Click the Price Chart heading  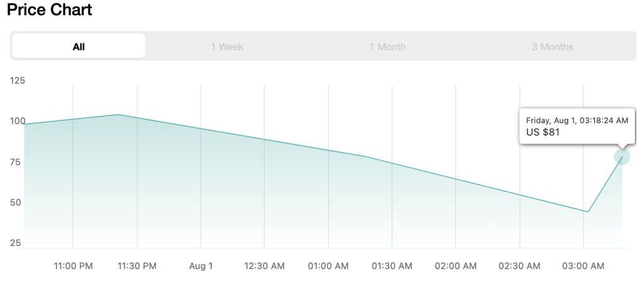tap(50, 9)
